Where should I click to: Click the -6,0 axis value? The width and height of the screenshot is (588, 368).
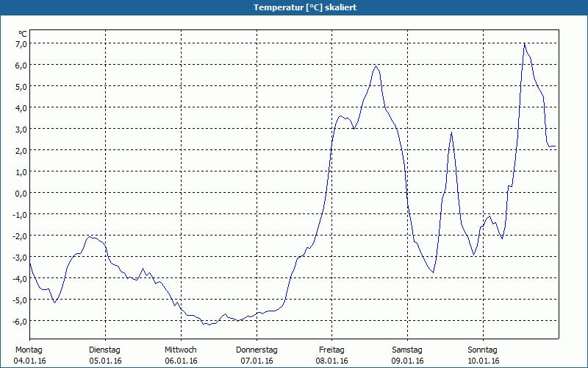tap(21, 322)
